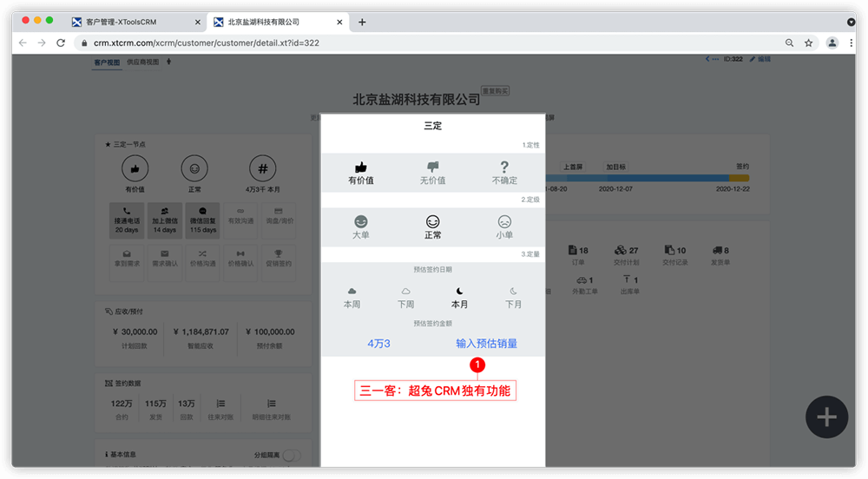
Task: Open ¥ 100,000.00 预付余额
Action: click(x=270, y=338)
